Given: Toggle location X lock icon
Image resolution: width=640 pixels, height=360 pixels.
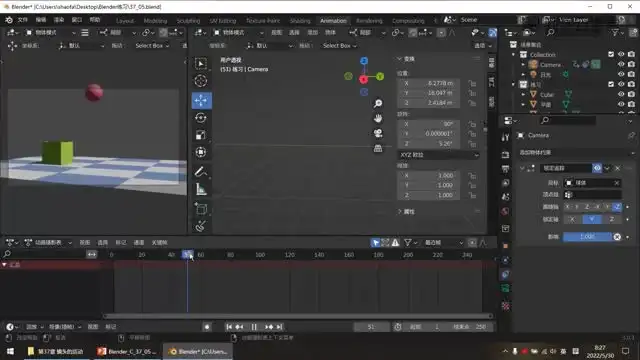Looking at the screenshot, I should [472, 83].
